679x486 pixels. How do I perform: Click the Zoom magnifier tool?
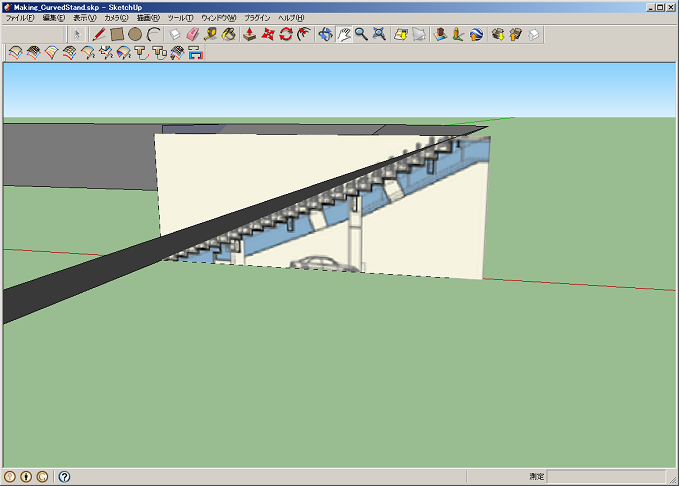pos(360,34)
